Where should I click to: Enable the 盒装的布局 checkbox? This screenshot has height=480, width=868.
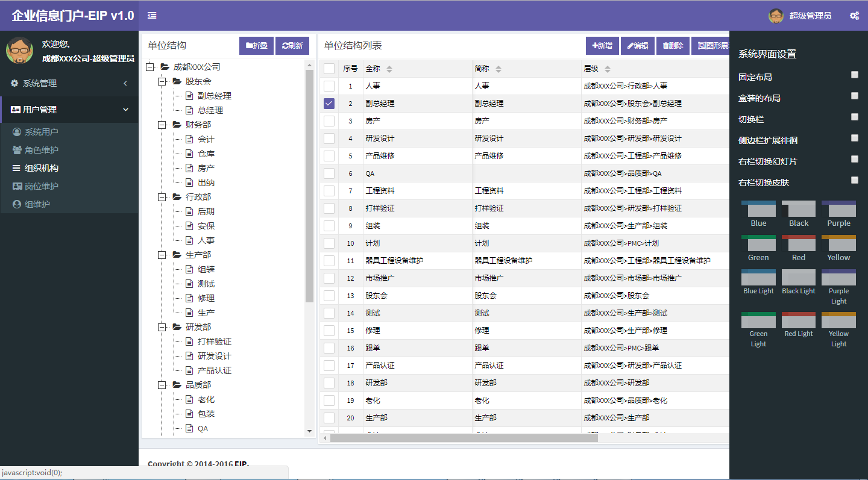(855, 96)
